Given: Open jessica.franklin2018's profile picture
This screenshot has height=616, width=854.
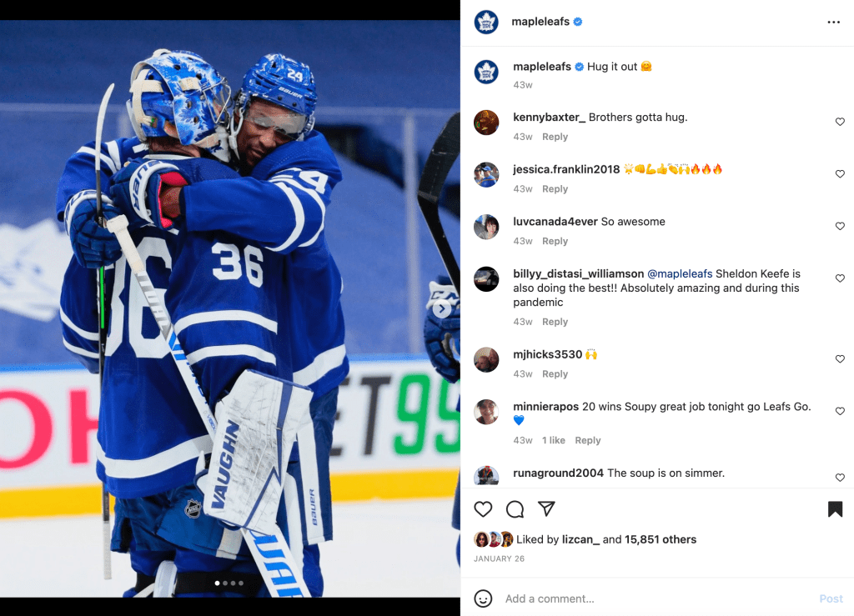Looking at the screenshot, I should click(486, 175).
